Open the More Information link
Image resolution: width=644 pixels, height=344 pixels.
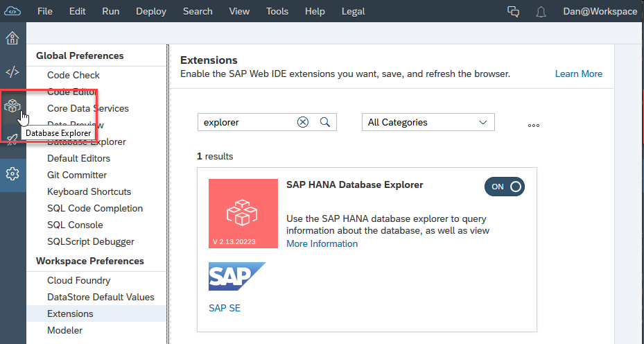click(322, 244)
